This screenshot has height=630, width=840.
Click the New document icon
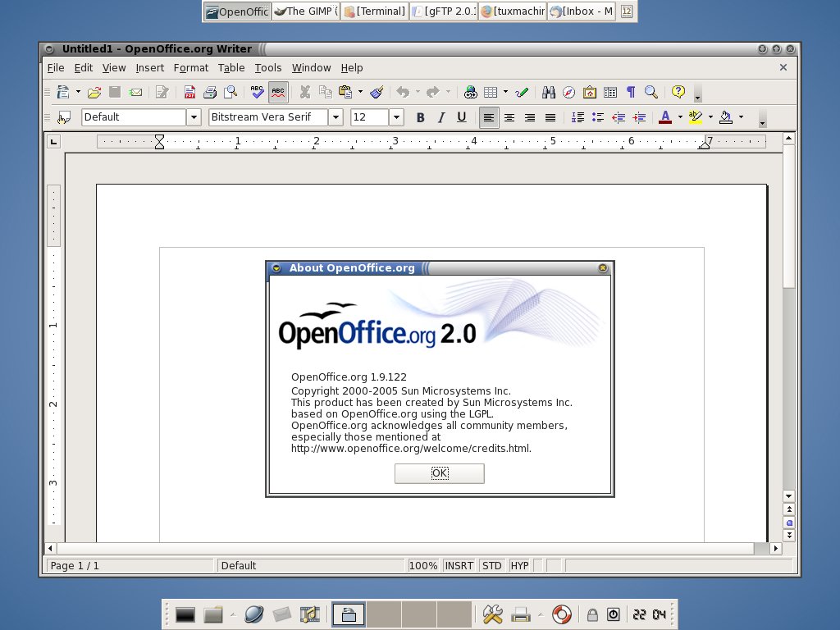pyautogui.click(x=63, y=92)
